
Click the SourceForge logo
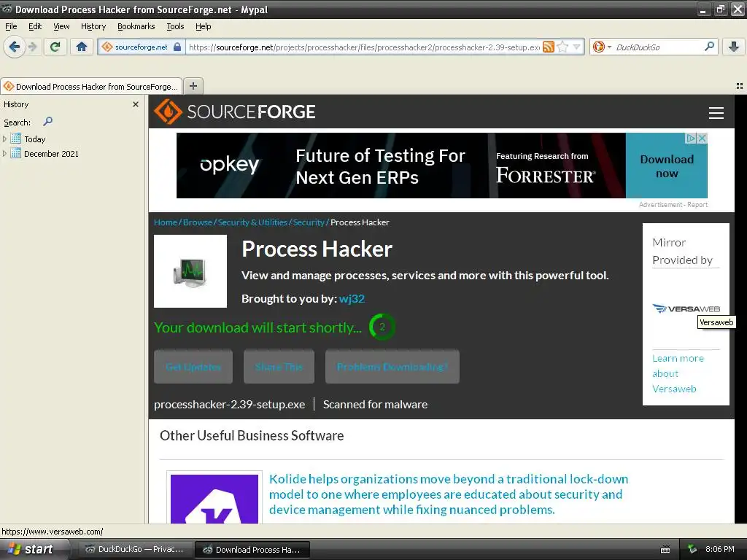(x=234, y=112)
